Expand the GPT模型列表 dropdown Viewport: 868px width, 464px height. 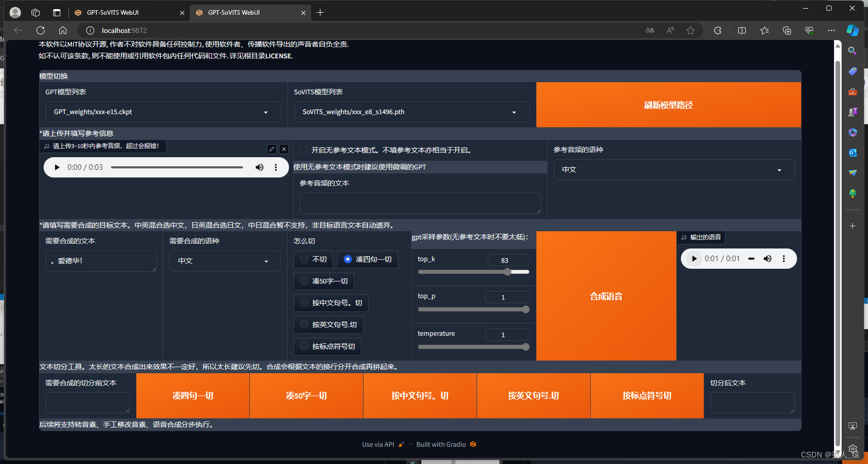click(163, 112)
